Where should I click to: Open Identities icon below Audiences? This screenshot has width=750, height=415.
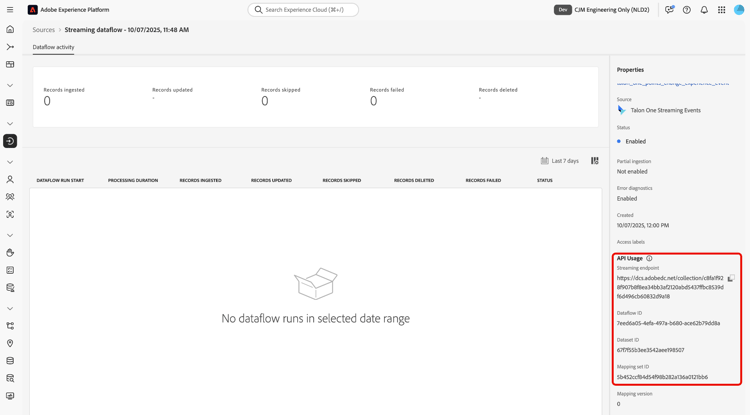(10, 215)
